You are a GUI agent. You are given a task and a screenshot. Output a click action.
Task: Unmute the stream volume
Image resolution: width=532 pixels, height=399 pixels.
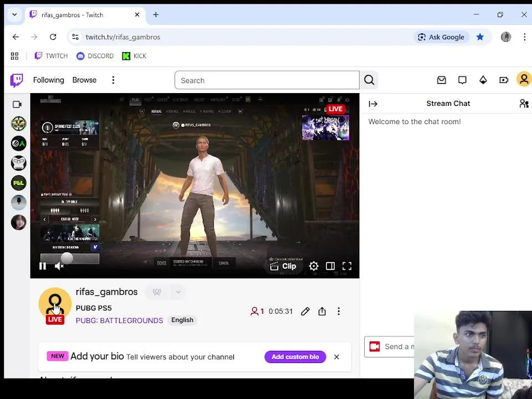tap(59, 267)
